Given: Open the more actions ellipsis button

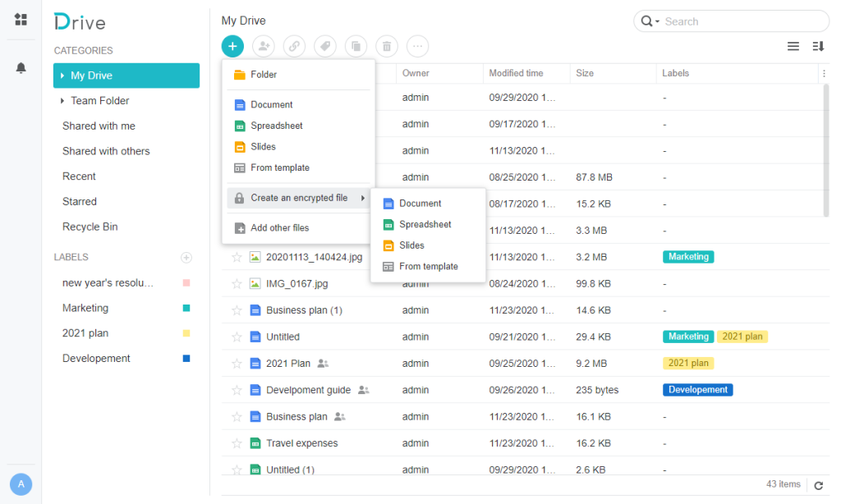Looking at the screenshot, I should pos(418,46).
